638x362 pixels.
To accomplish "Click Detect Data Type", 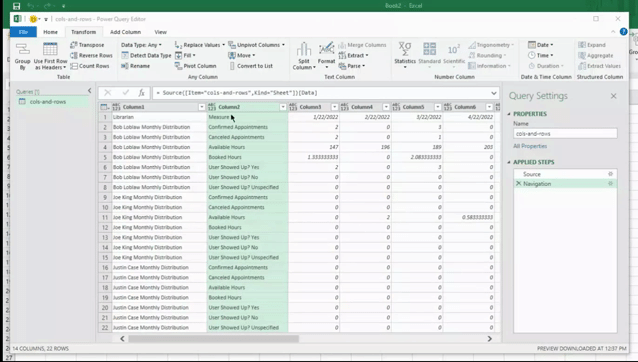I will (146, 55).
